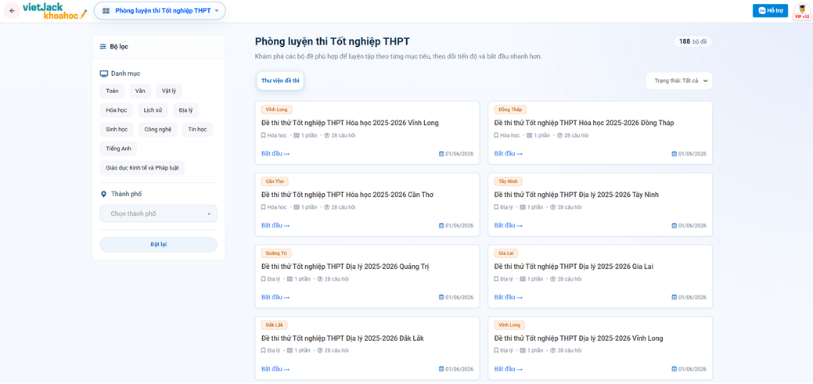The image size is (813, 384).
Task: Start the Địa lý Vĩnh Long exam
Action: (508, 369)
